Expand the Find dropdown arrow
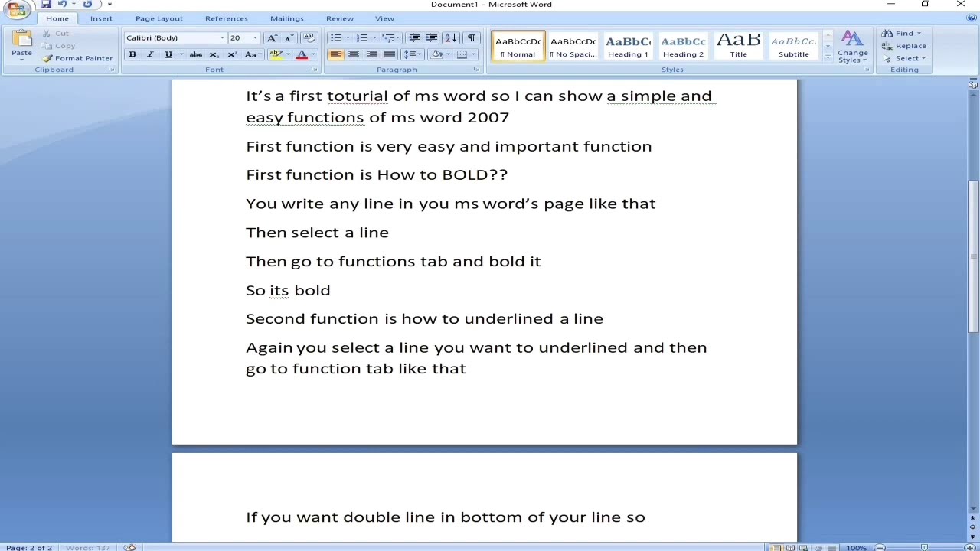980x551 pixels. tap(919, 34)
